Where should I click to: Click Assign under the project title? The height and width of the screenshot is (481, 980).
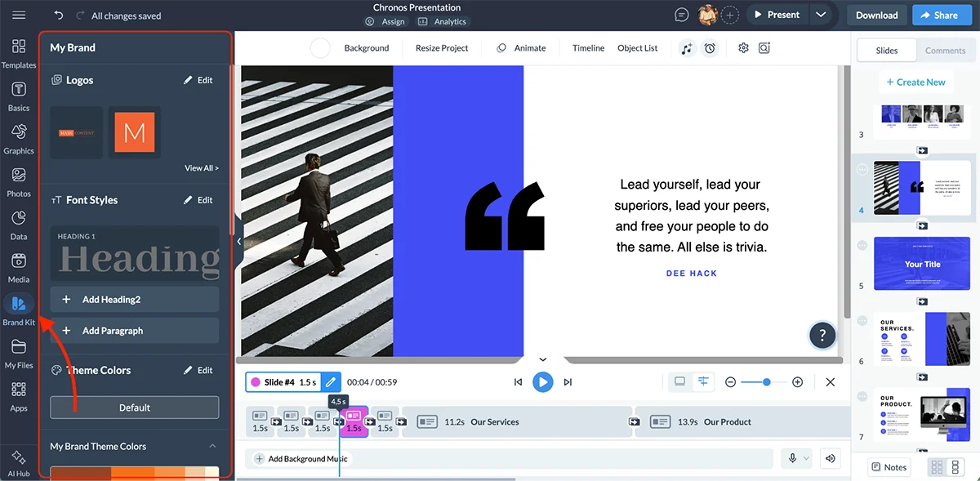pyautogui.click(x=385, y=22)
